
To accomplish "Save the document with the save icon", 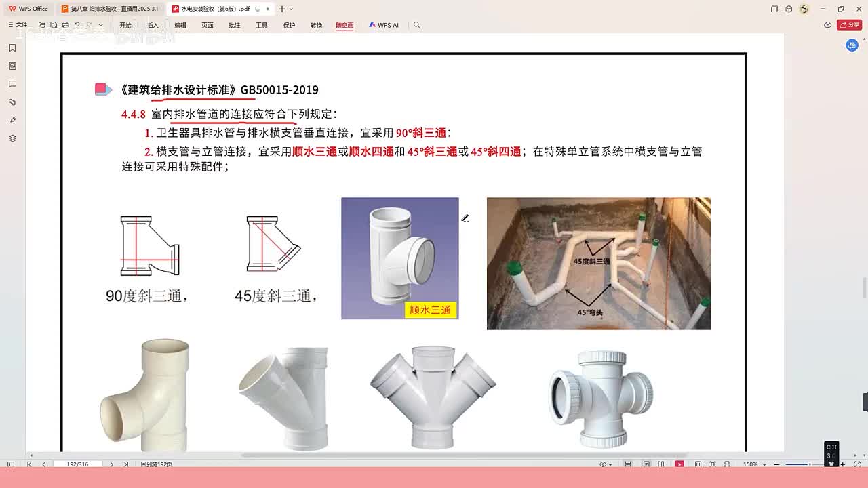I will [54, 25].
